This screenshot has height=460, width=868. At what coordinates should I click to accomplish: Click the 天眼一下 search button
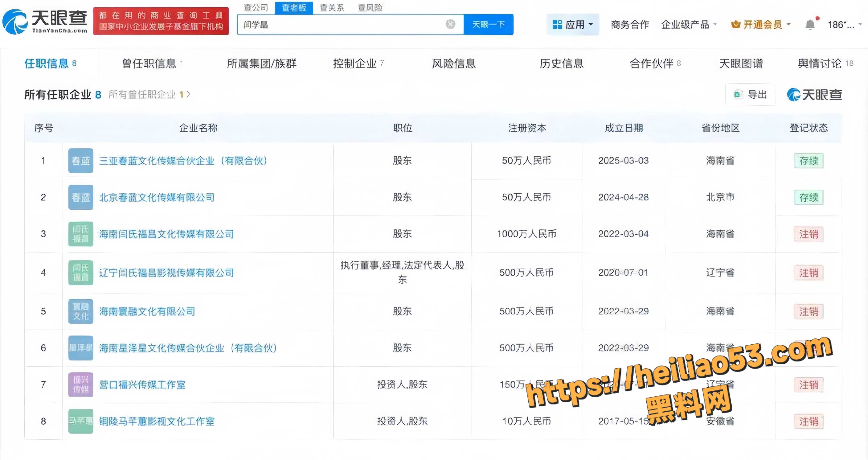point(488,24)
